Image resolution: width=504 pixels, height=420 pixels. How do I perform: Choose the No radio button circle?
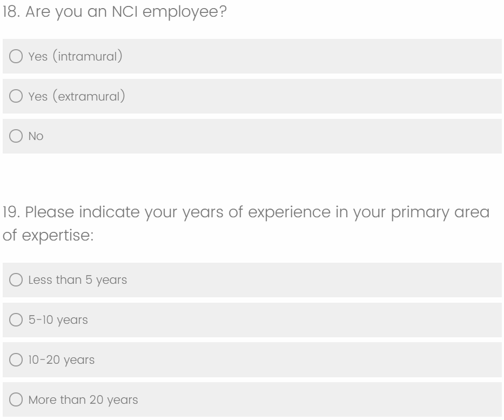tap(16, 137)
